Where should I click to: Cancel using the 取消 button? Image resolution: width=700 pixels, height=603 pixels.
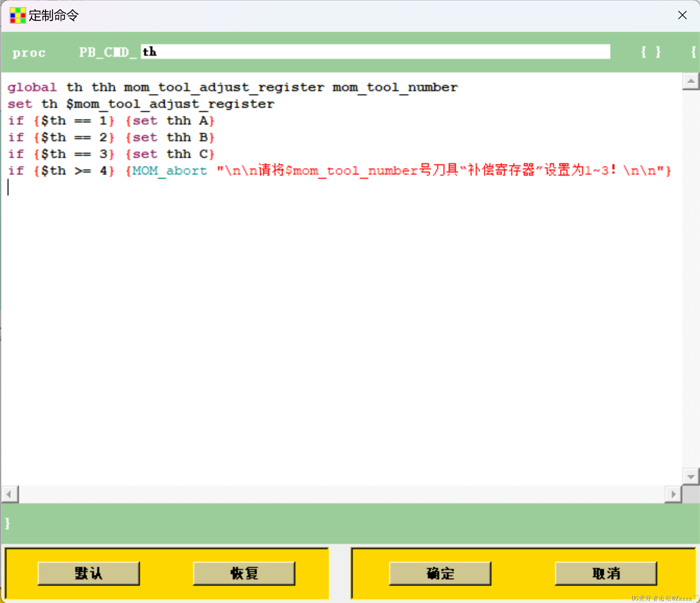606,573
